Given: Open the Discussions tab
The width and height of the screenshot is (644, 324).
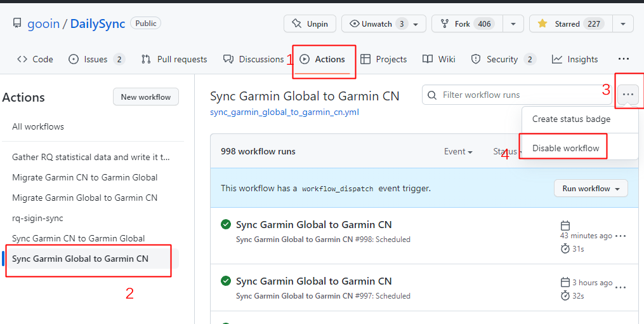Looking at the screenshot, I should (x=253, y=59).
